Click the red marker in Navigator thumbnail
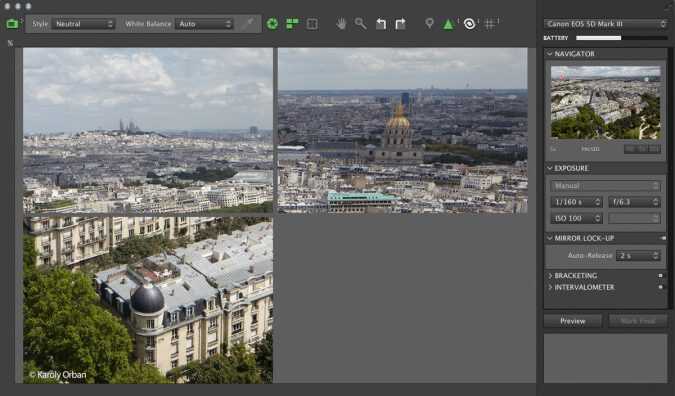 click(562, 77)
